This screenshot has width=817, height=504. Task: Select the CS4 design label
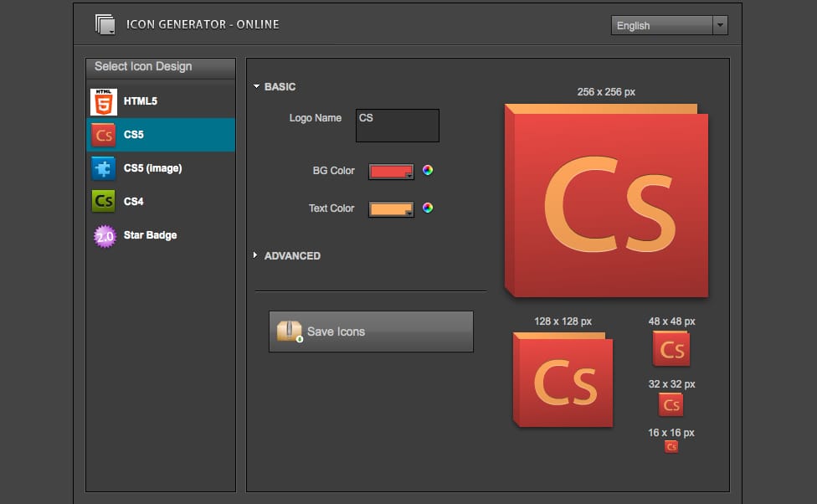[133, 201]
